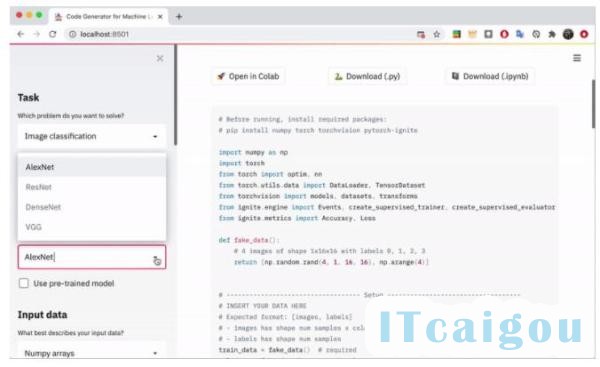The width and height of the screenshot is (600, 367).
Task: Click the browser forward arrow
Action: 36,34
